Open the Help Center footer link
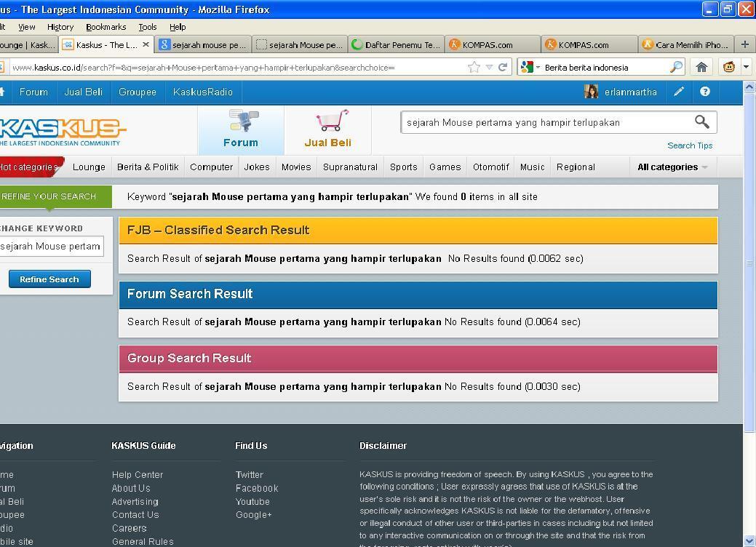The width and height of the screenshot is (756, 547). tap(138, 475)
